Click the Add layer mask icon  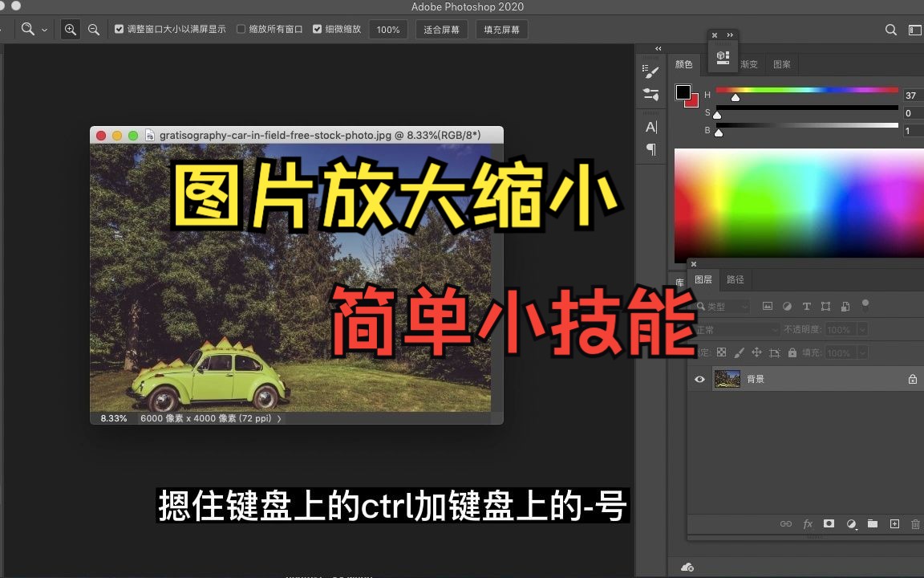pyautogui.click(x=829, y=523)
